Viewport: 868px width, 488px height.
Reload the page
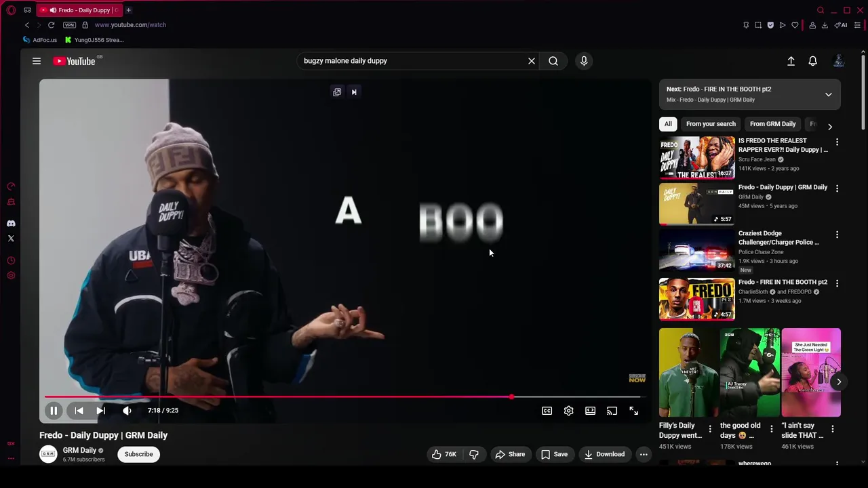coord(51,25)
